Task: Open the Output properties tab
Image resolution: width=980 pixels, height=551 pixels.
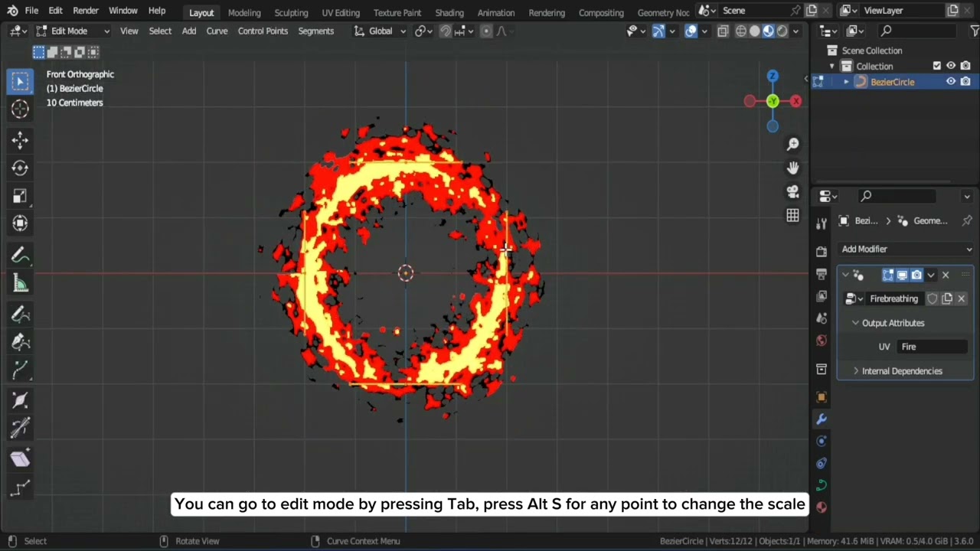Action: click(822, 274)
